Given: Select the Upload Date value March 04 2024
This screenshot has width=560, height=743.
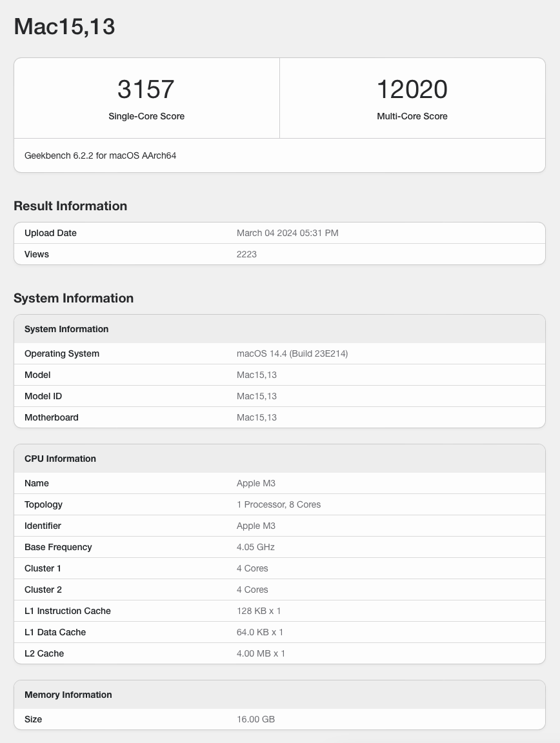Looking at the screenshot, I should click(287, 233).
